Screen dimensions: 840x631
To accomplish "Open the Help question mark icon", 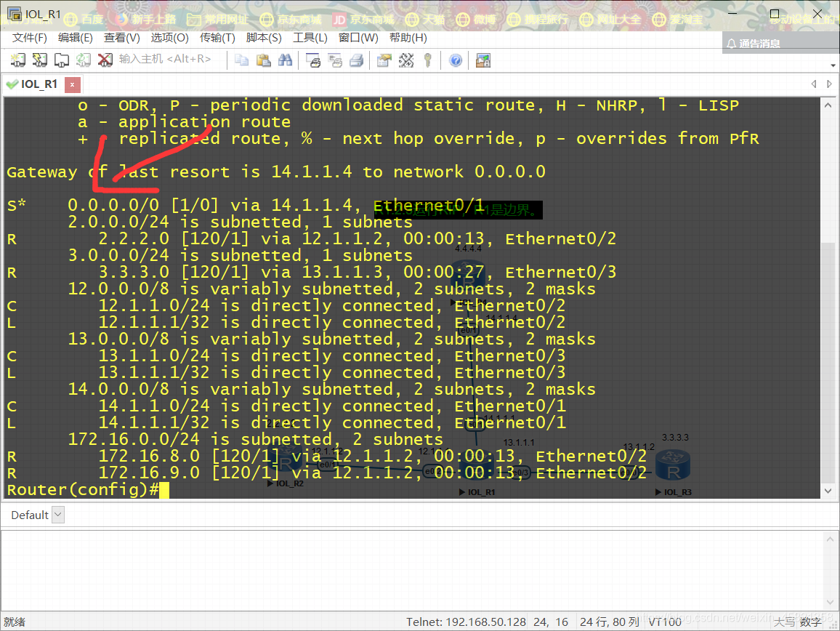I will (x=456, y=60).
